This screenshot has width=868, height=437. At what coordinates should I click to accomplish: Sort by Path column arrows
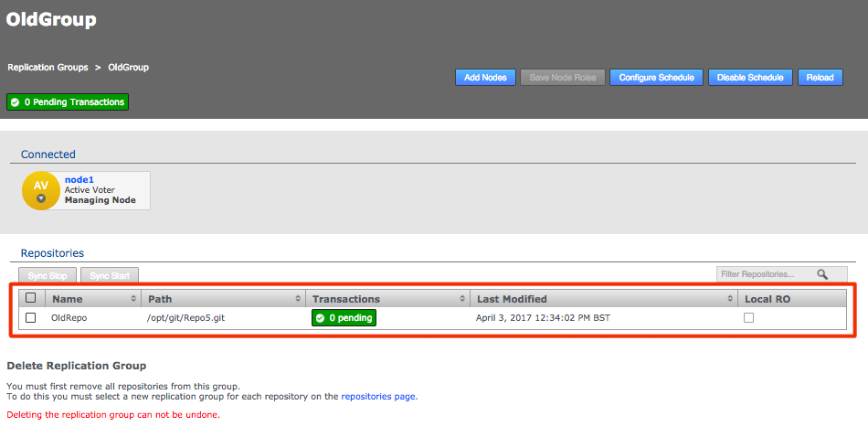click(x=298, y=299)
